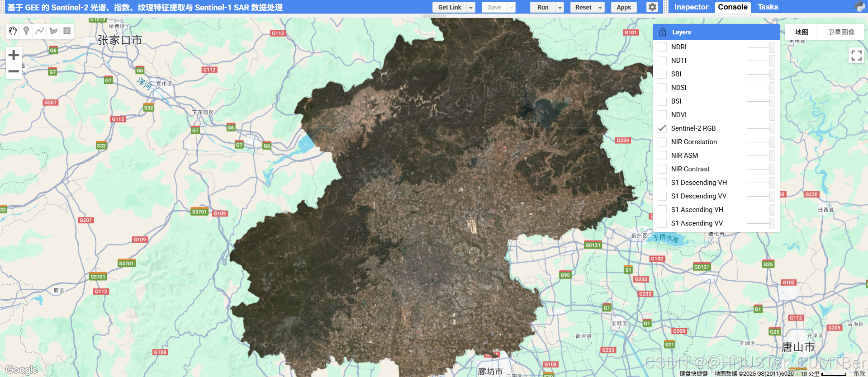
Task: Enable the S1 Descending VV layer
Action: point(662,196)
